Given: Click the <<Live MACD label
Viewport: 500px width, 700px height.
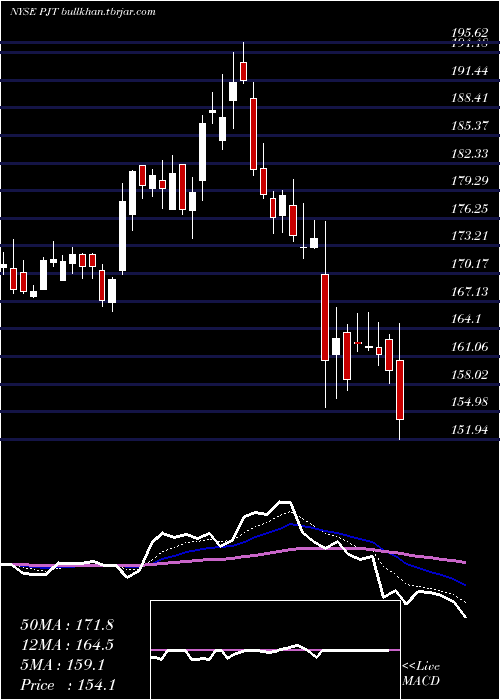Looking at the screenshot, I should click(421, 674).
